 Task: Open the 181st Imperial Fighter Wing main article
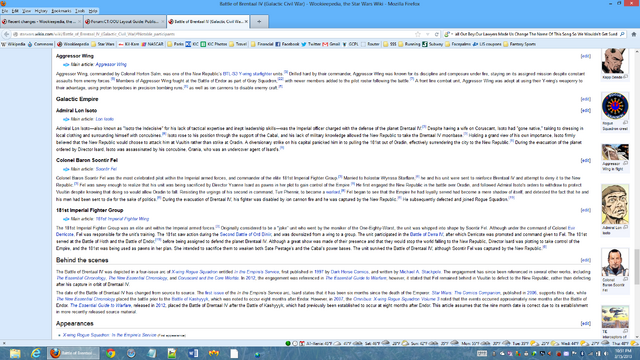pos(122,219)
